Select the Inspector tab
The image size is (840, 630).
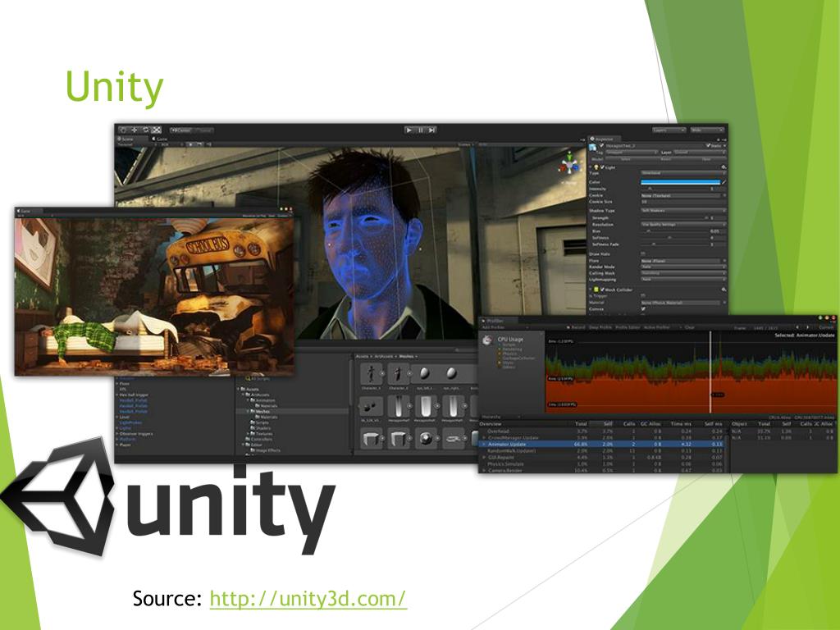pyautogui.click(x=605, y=139)
